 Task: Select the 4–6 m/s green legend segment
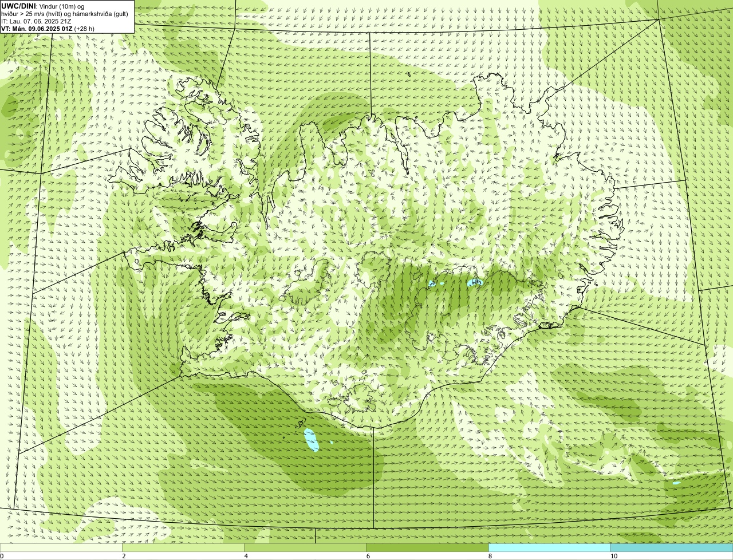(305, 547)
